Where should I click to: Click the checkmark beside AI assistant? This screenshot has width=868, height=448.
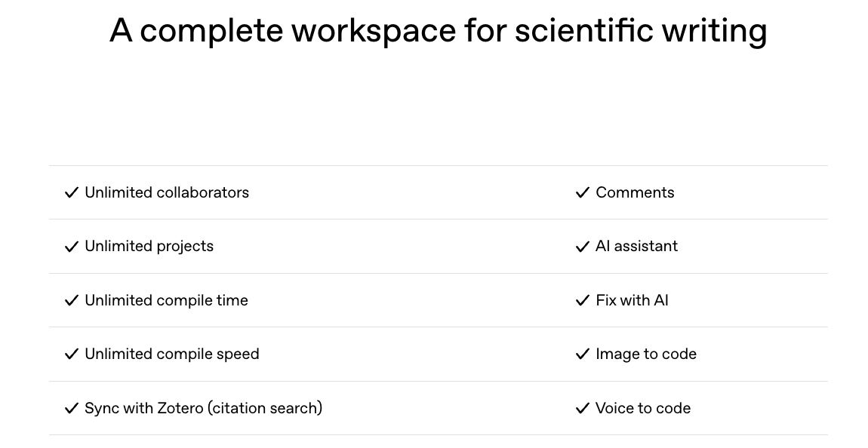[x=582, y=247]
